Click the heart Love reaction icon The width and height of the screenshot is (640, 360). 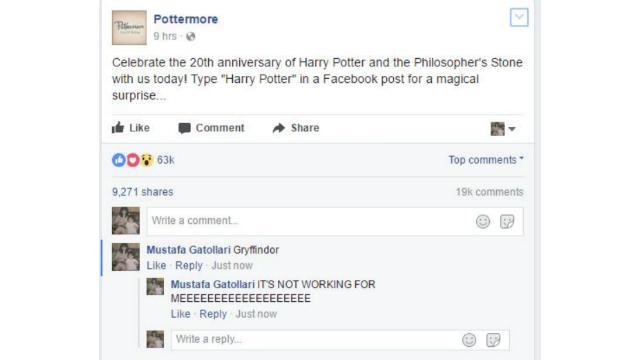coord(133,160)
